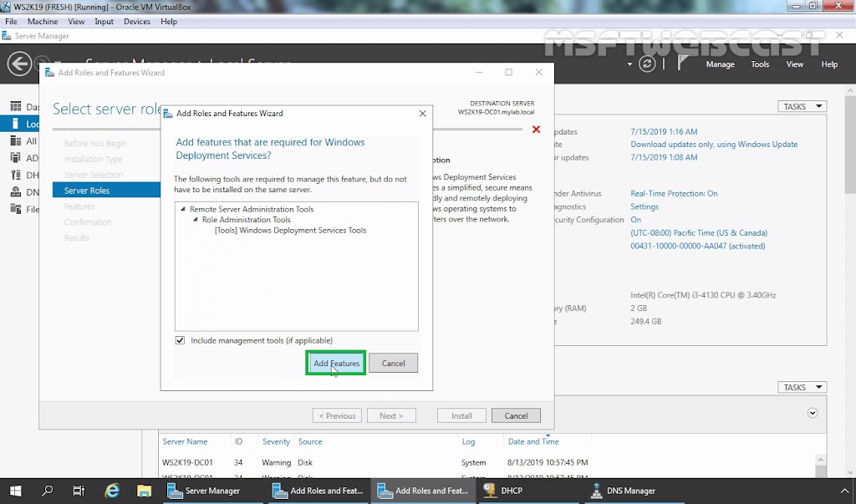The height and width of the screenshot is (504, 856).
Task: Open VirtualBox File menu
Action: (11, 21)
